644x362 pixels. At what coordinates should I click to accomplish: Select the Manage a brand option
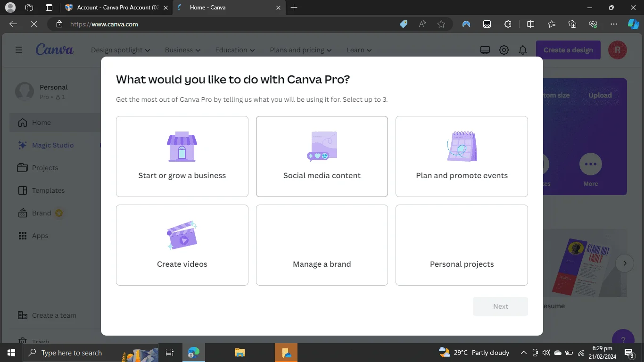point(322,245)
